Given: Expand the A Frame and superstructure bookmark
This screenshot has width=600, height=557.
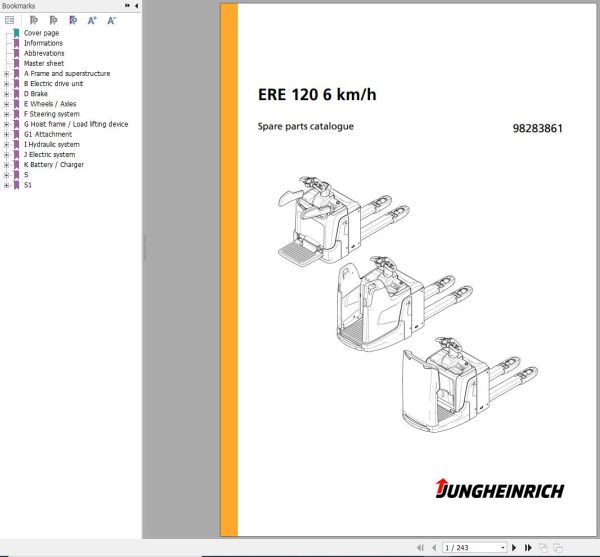Looking at the screenshot, I should click(6, 73).
